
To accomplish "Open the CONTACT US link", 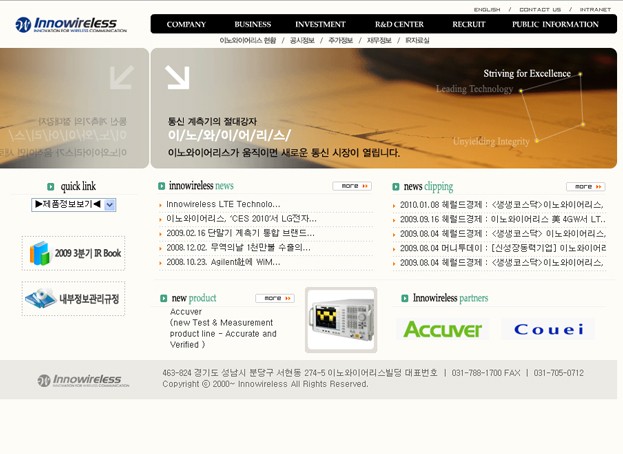I will [540, 10].
